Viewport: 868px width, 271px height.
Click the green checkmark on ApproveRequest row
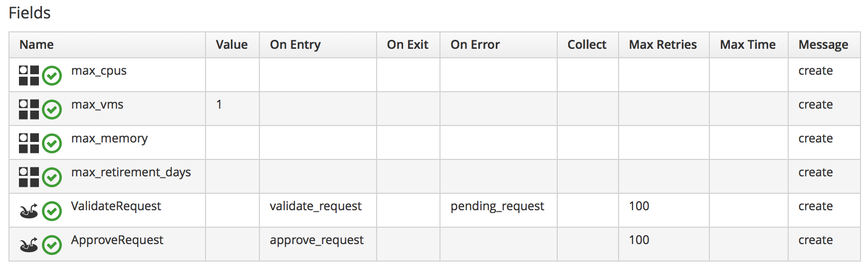coord(52,245)
